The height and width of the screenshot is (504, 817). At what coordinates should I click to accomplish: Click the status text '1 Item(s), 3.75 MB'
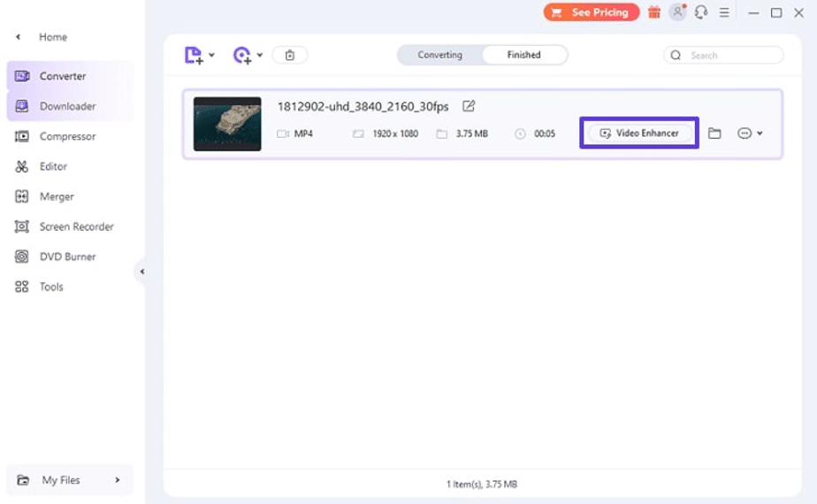(x=482, y=485)
